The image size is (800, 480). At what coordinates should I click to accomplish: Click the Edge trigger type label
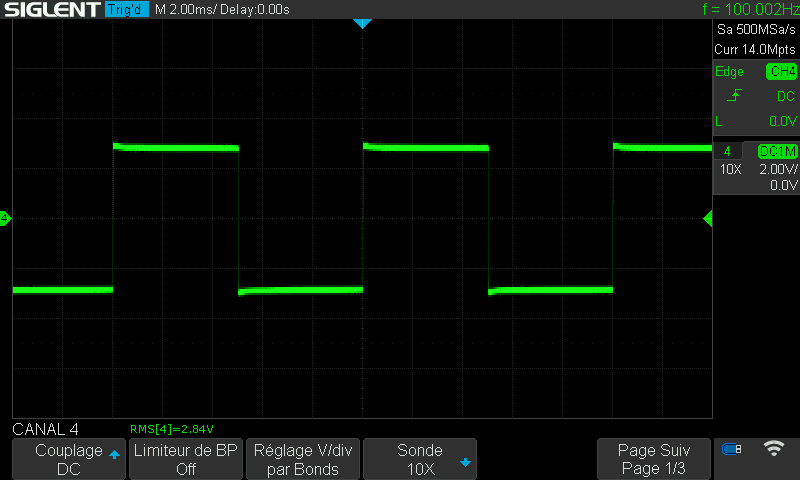729,72
